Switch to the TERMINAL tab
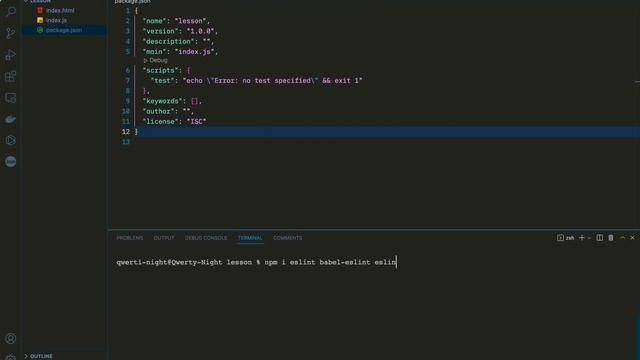 [x=250, y=238]
